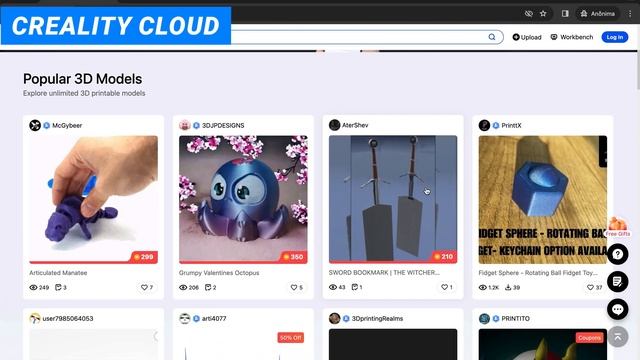Image resolution: width=640 pixels, height=360 pixels.
Task: Click views eye icon on Fidget Sphere
Action: tap(483, 287)
